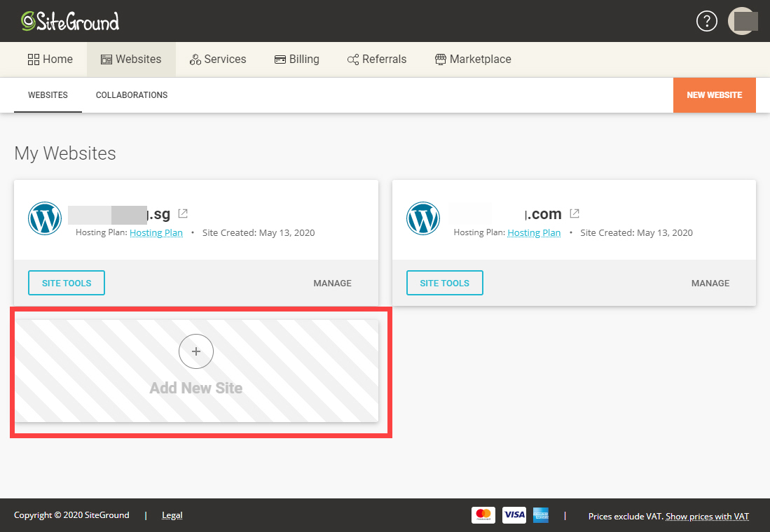This screenshot has width=770, height=532.
Task: Click .com site's 'Site Created: May 13, 2020' text
Action: tap(636, 232)
